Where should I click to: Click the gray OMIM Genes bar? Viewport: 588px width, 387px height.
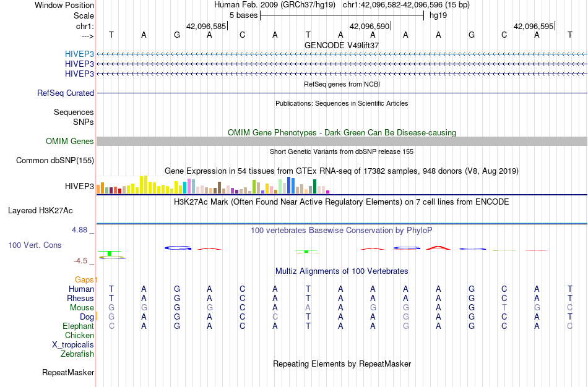pyautogui.click(x=342, y=141)
